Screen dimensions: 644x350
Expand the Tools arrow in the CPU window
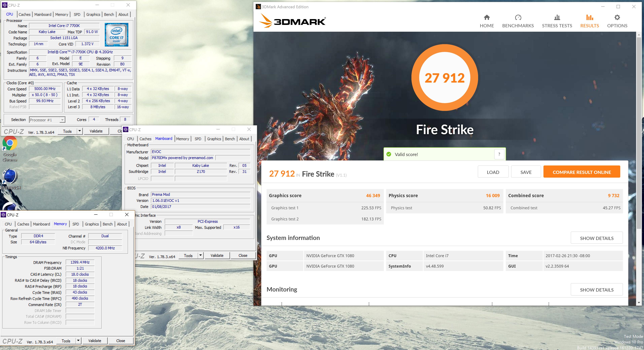tap(79, 131)
